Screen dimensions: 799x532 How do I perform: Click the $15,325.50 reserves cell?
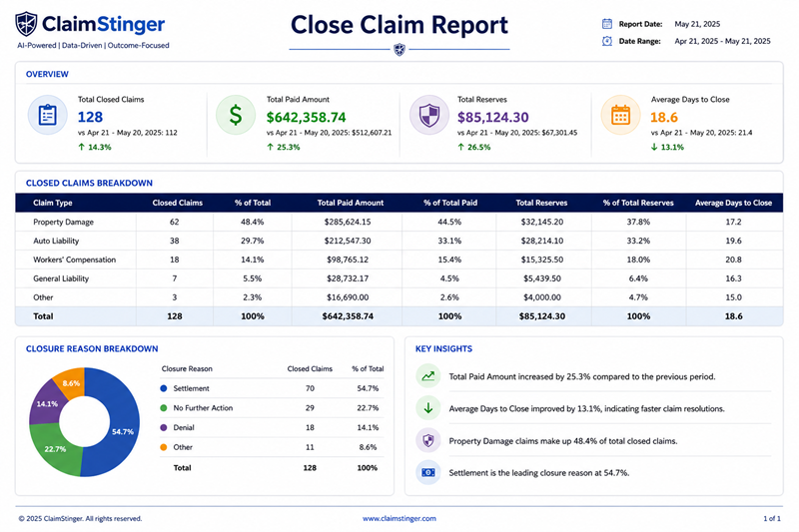click(x=542, y=260)
